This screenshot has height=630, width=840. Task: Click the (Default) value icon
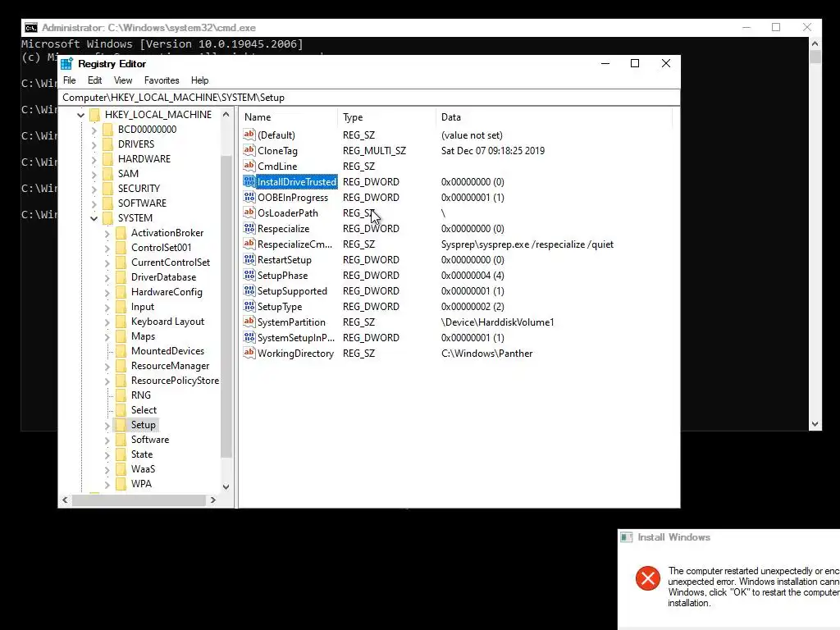coord(249,135)
